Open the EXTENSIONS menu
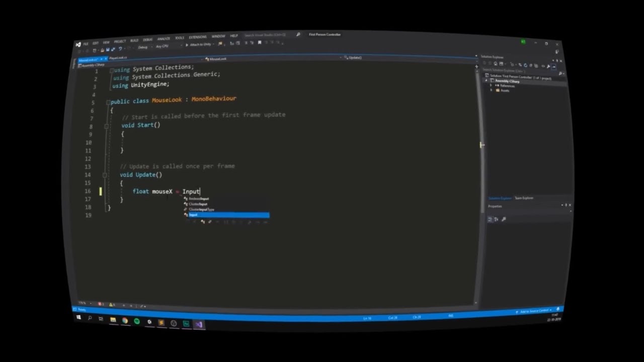 [x=198, y=37]
